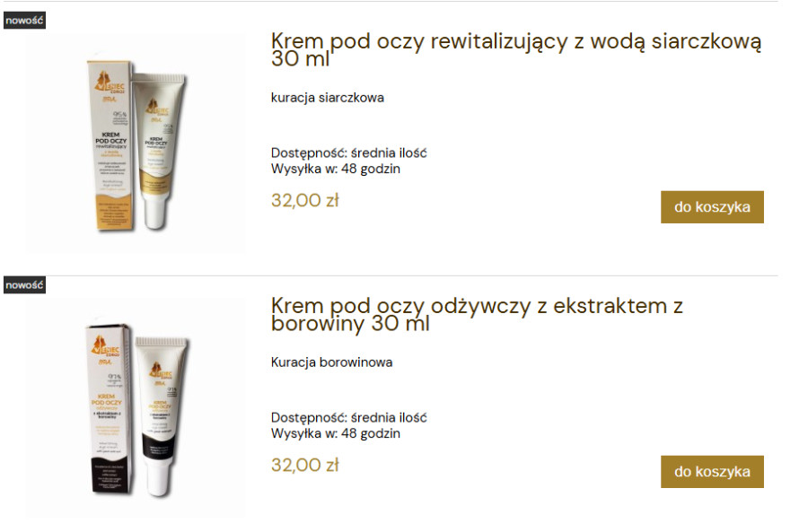
Task: Click the 32,00 zł price of the rewitalizujący cream
Action: (x=304, y=200)
